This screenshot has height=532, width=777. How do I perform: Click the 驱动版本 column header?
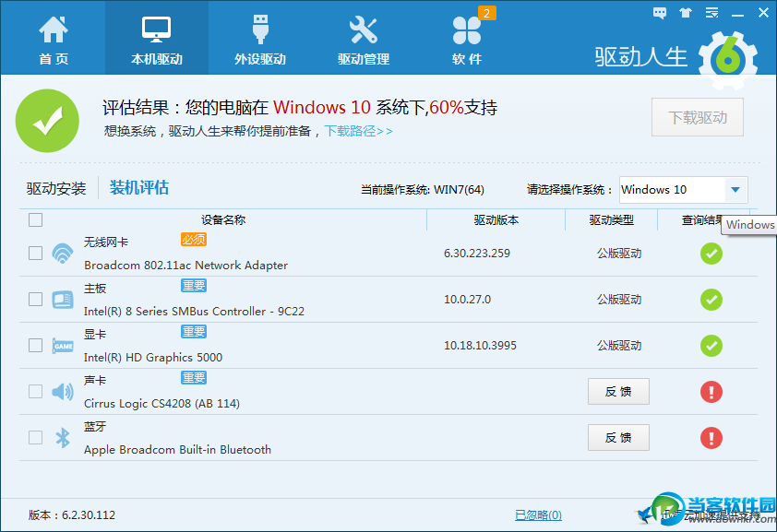pos(496,219)
